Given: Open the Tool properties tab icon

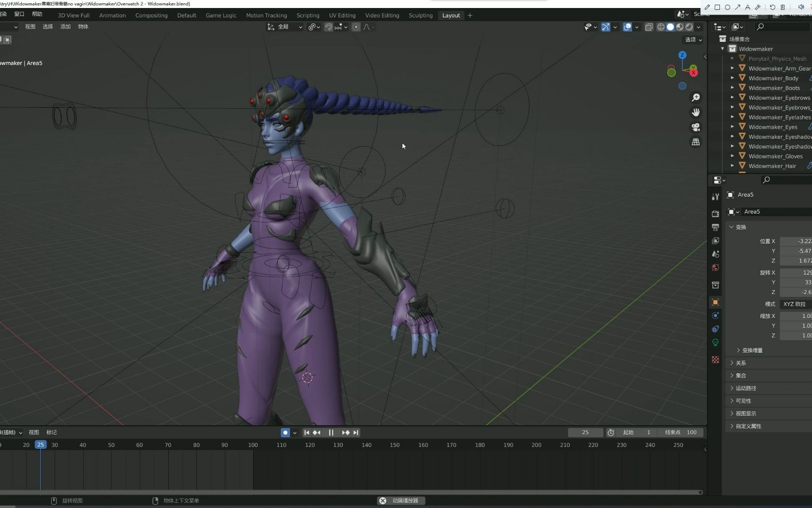Looking at the screenshot, I should pyautogui.click(x=715, y=197).
